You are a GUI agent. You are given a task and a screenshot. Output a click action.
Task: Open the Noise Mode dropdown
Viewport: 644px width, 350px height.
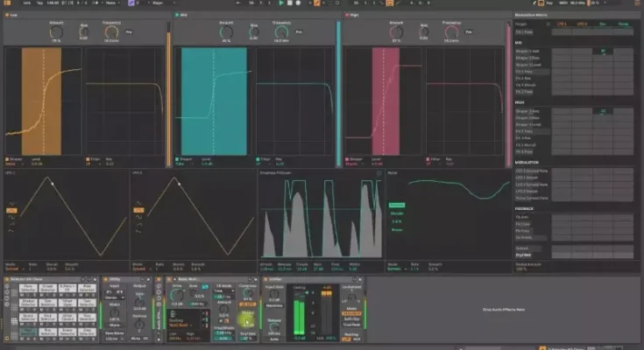pyautogui.click(x=393, y=270)
